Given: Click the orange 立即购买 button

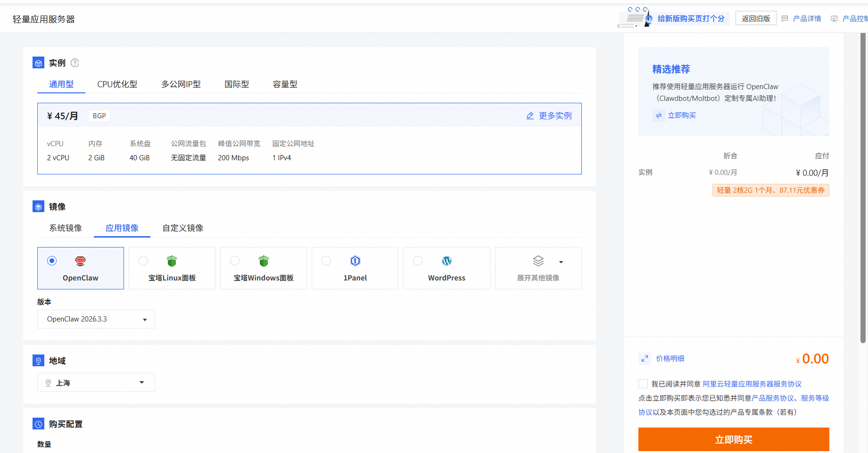Looking at the screenshot, I should (733, 439).
